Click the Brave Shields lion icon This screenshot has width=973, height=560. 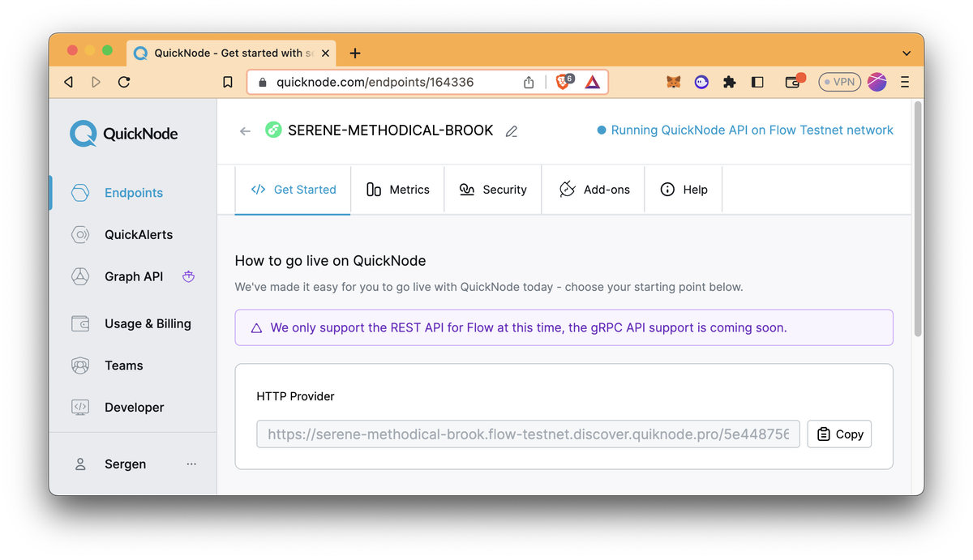click(564, 82)
